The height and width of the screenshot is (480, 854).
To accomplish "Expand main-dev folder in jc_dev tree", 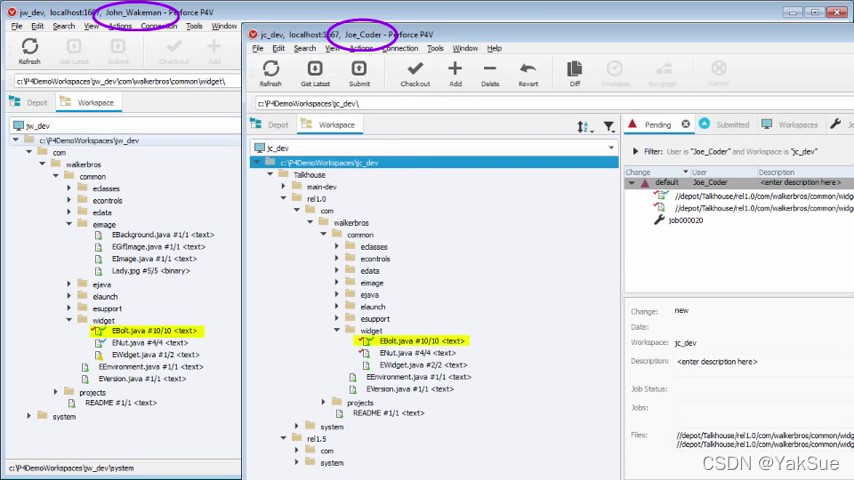I will click(283, 186).
